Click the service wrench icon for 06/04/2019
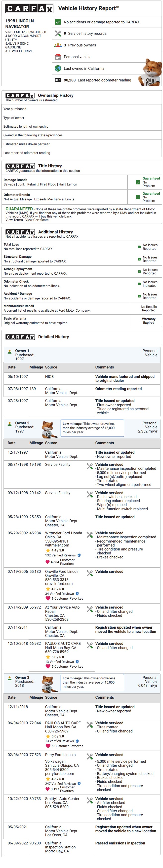The image size is (163, 868). 90,725
